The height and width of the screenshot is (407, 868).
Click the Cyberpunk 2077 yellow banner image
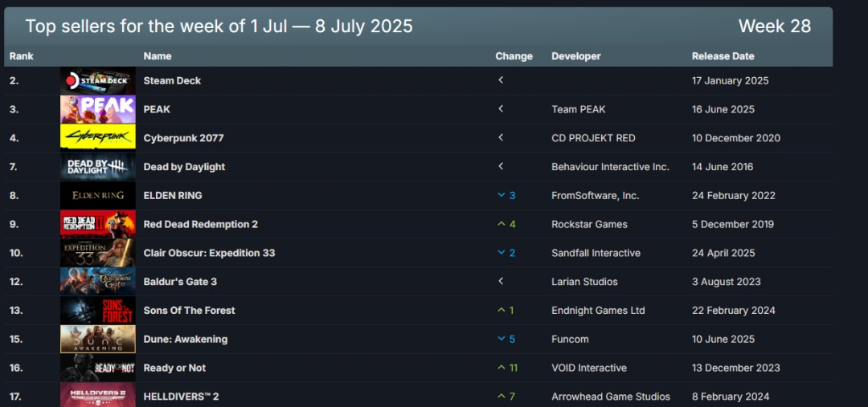[97, 138]
